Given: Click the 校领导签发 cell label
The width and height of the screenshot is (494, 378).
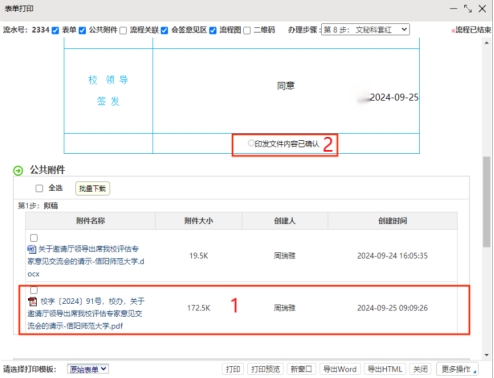Looking at the screenshot, I should coord(108,90).
